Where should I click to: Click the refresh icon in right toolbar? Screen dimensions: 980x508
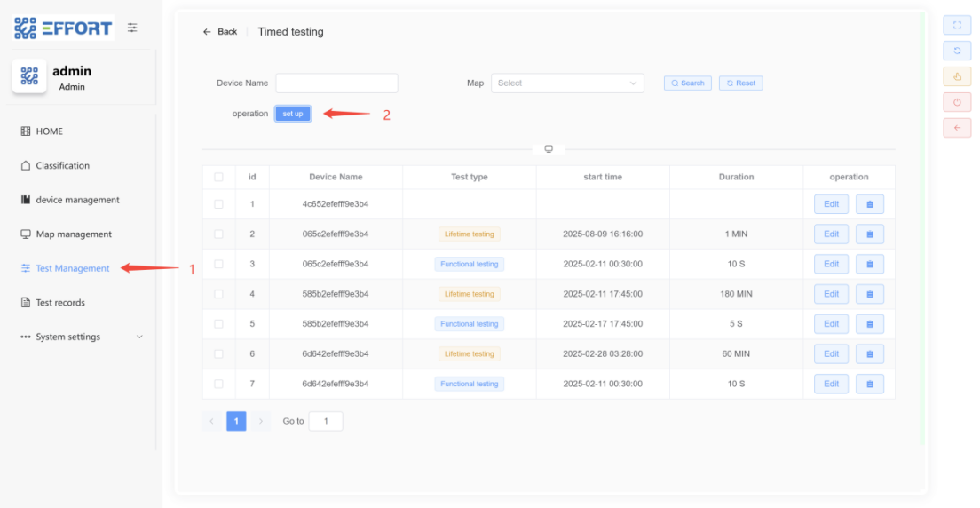click(956, 51)
